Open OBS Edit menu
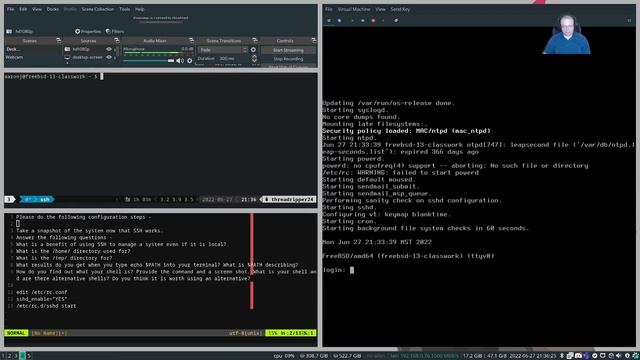The height and width of the screenshot is (360, 640). coord(23,9)
